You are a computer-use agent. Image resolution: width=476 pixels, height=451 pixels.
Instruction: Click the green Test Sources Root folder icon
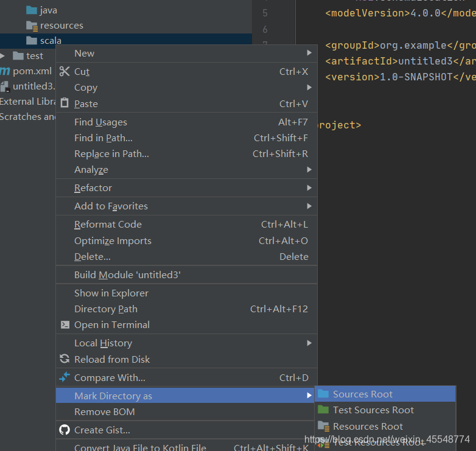pyautogui.click(x=323, y=410)
